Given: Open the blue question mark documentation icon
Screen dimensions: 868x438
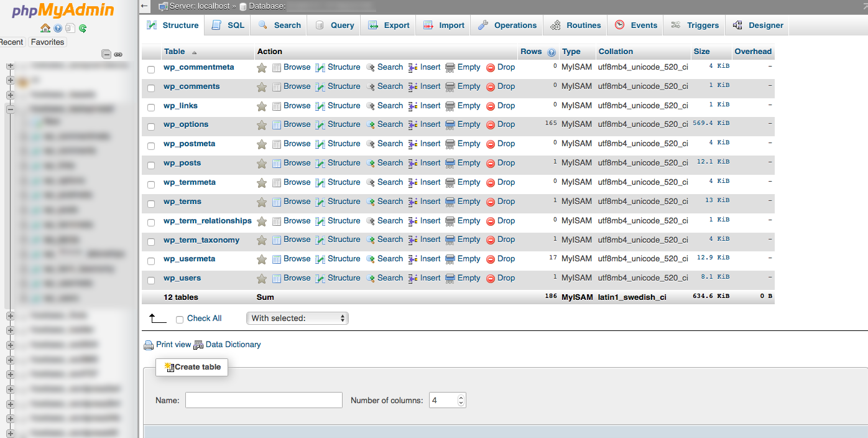Looking at the screenshot, I should tap(58, 28).
